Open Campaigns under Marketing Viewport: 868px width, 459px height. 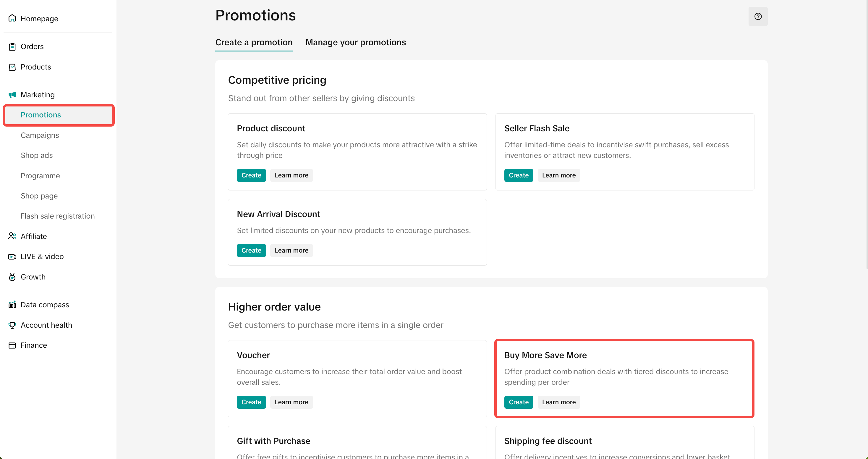pyautogui.click(x=40, y=135)
